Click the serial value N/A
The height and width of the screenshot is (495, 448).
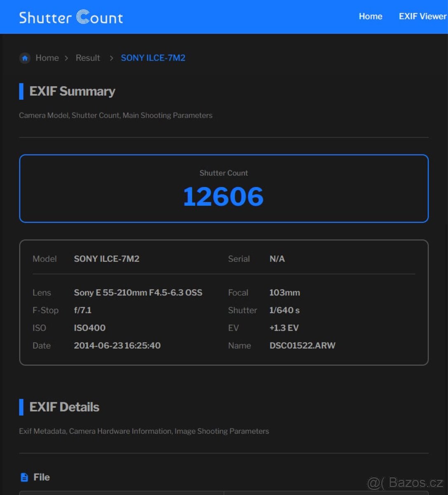tap(277, 259)
